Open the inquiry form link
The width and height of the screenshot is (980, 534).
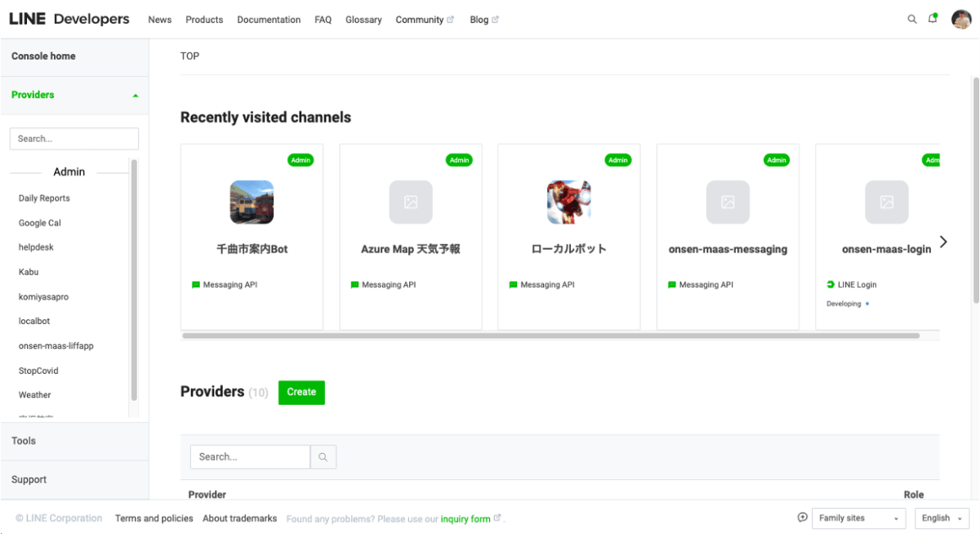(465, 518)
